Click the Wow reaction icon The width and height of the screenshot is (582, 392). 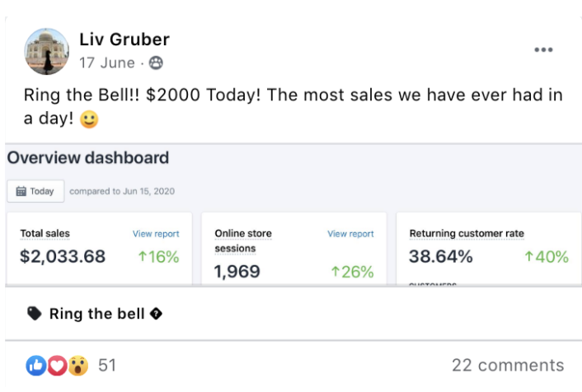(x=77, y=366)
